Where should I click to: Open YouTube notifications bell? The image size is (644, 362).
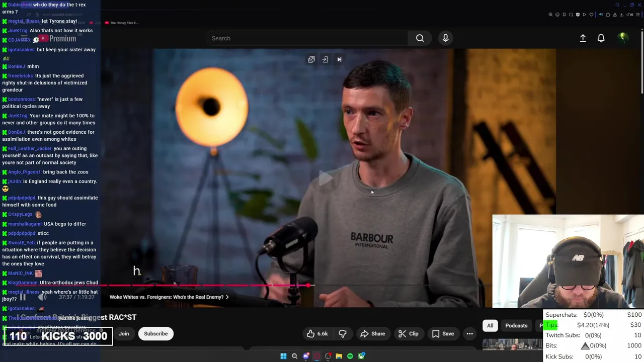tap(601, 38)
